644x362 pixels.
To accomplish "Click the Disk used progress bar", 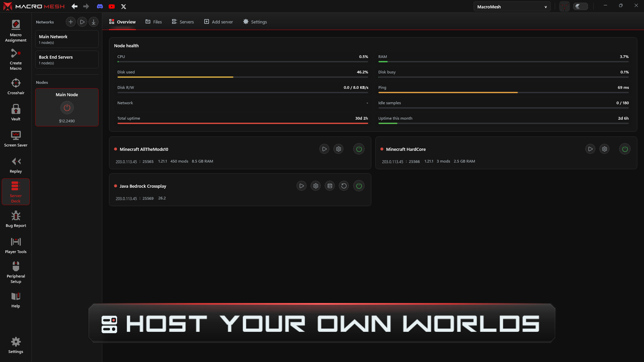I will tap(243, 77).
